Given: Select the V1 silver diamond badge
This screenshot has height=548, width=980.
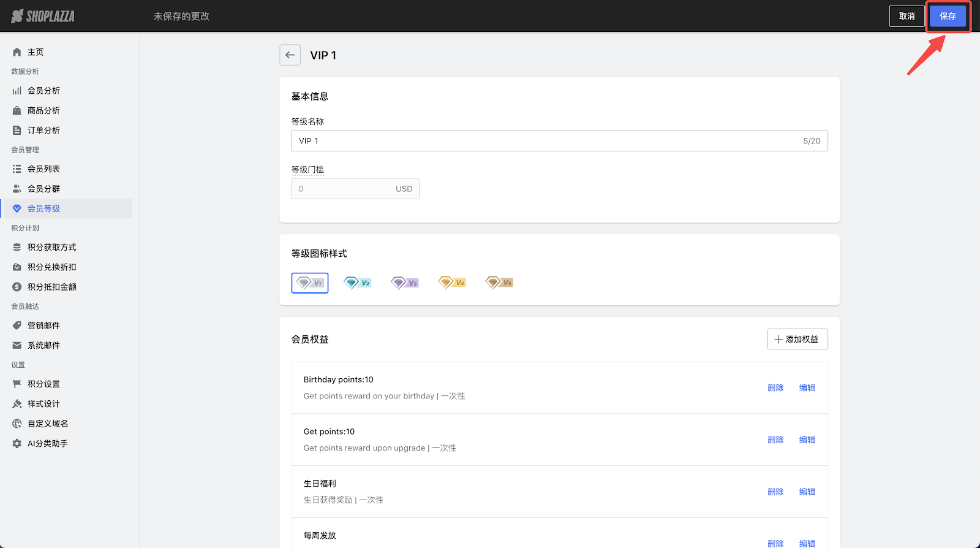Looking at the screenshot, I should click(x=310, y=283).
